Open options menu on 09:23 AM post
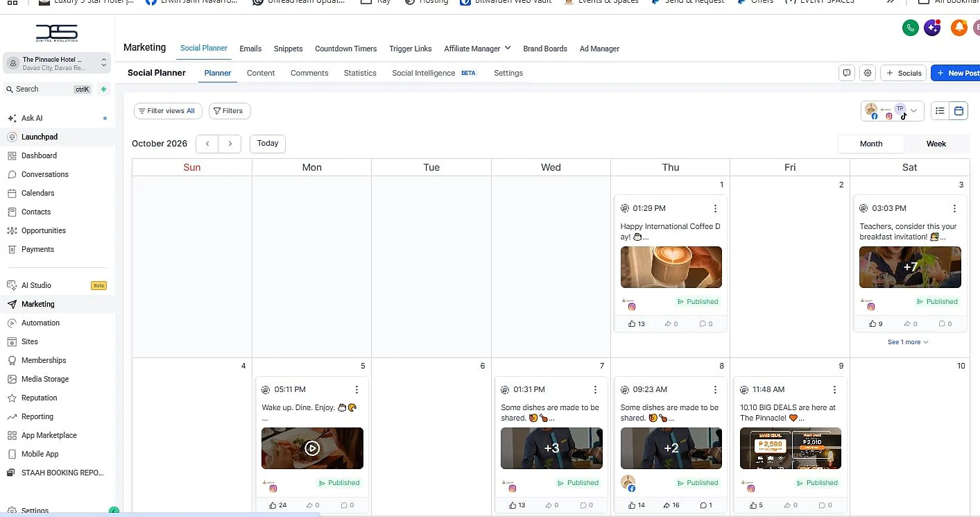The width and height of the screenshot is (980, 517). (715, 389)
